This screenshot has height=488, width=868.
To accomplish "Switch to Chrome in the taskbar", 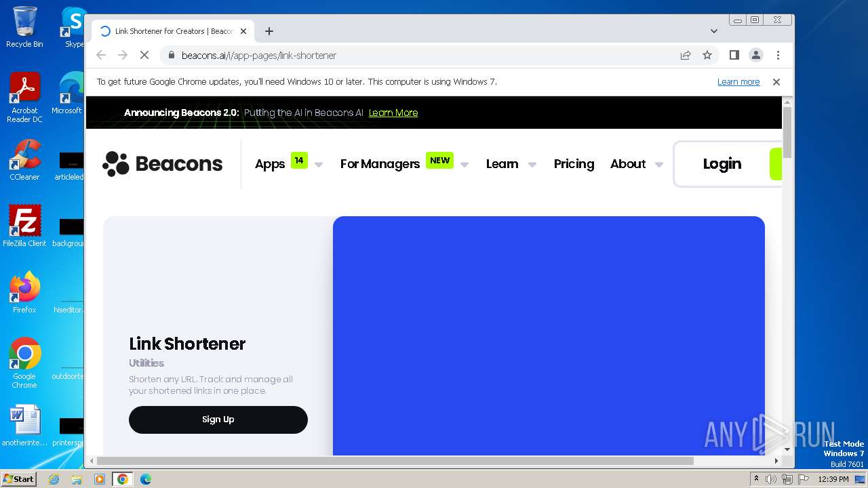I will (x=123, y=479).
